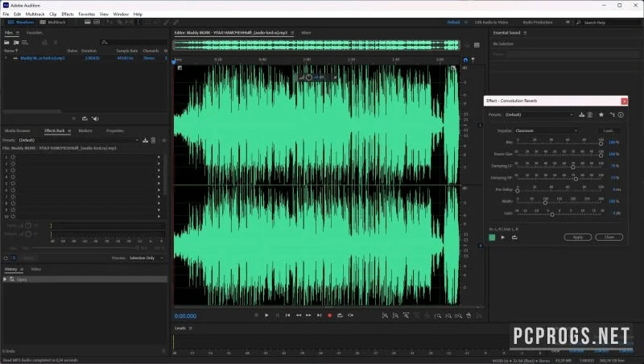
Task: Move playhead to previous marker
Action: point(287,315)
